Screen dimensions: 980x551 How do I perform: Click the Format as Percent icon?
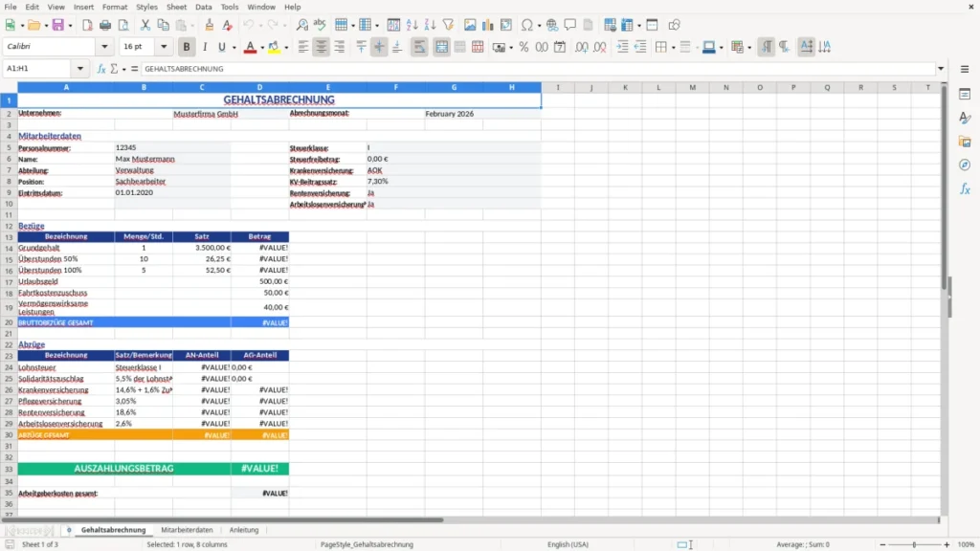(x=523, y=47)
